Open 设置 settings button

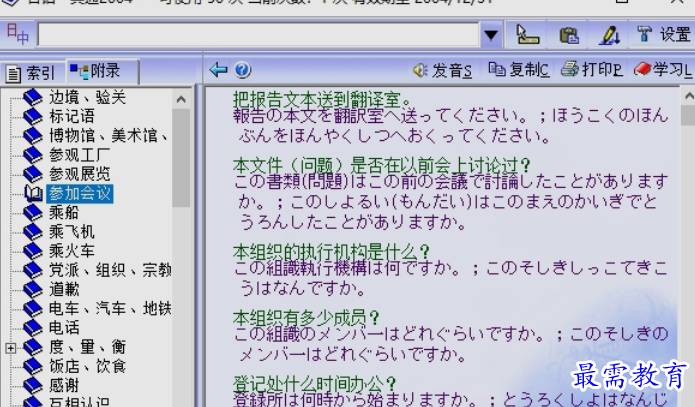click(663, 35)
